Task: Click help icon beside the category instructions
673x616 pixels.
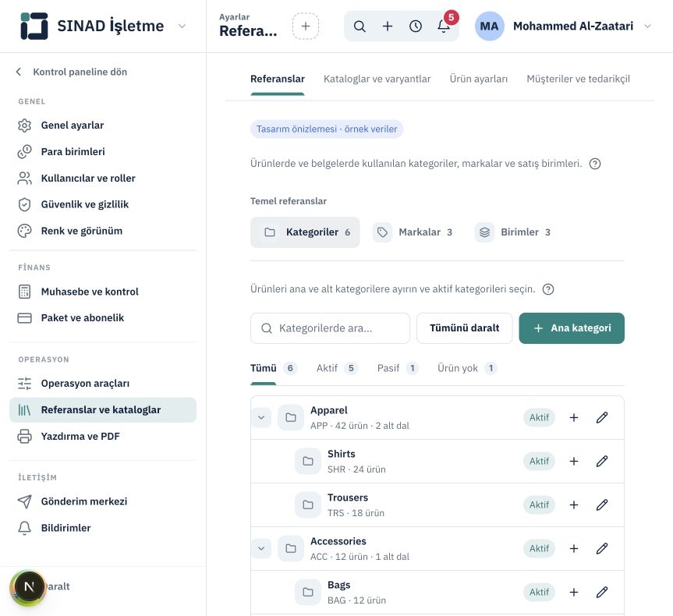Action: (548, 289)
